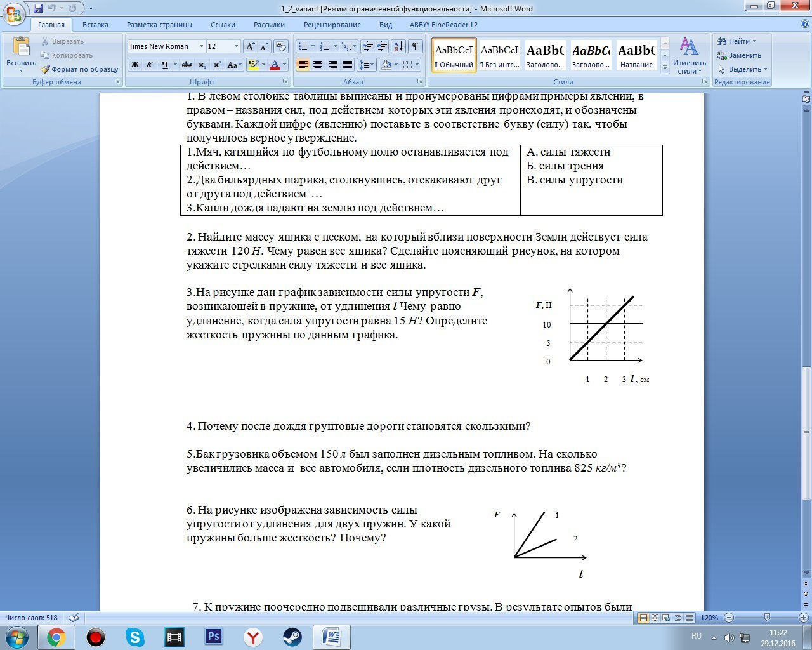
Task: Click the zoom slider handle
Action: tap(767, 618)
